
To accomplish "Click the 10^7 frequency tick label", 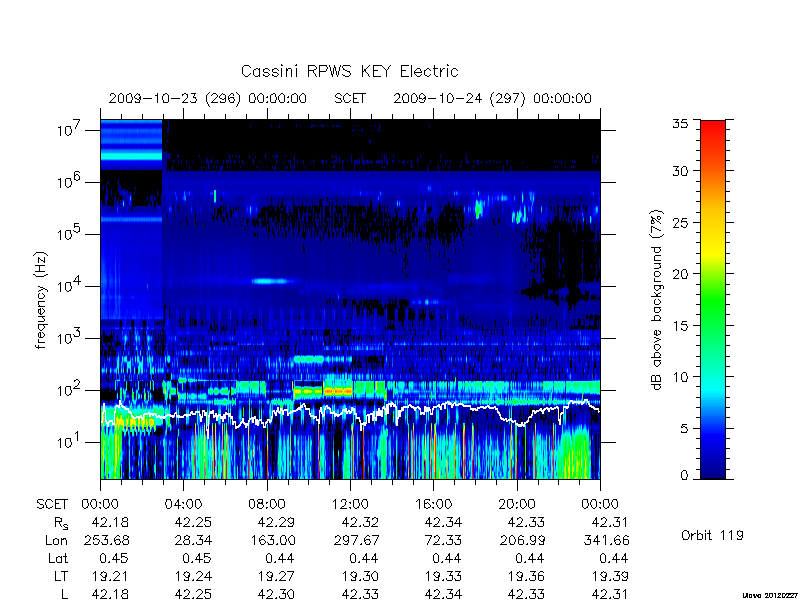I will coord(70,129).
